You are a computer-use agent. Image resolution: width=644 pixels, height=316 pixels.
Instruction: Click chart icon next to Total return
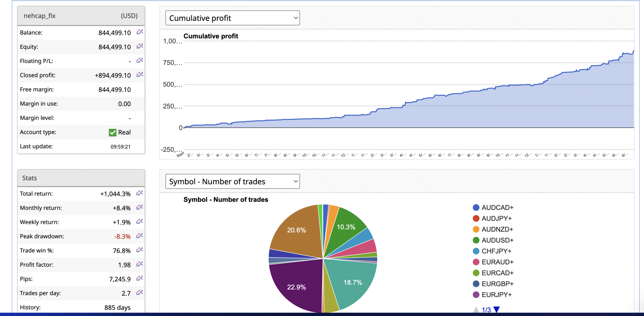tap(139, 193)
